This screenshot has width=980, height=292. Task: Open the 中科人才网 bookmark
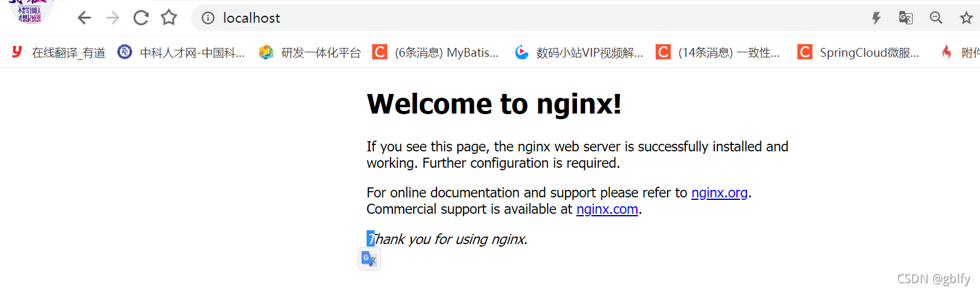(x=181, y=53)
